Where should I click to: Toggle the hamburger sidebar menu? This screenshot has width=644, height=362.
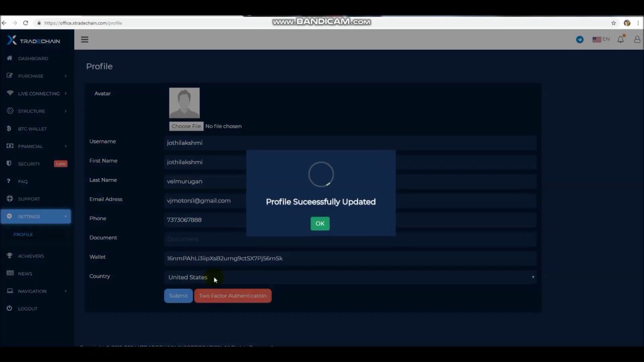85,39
